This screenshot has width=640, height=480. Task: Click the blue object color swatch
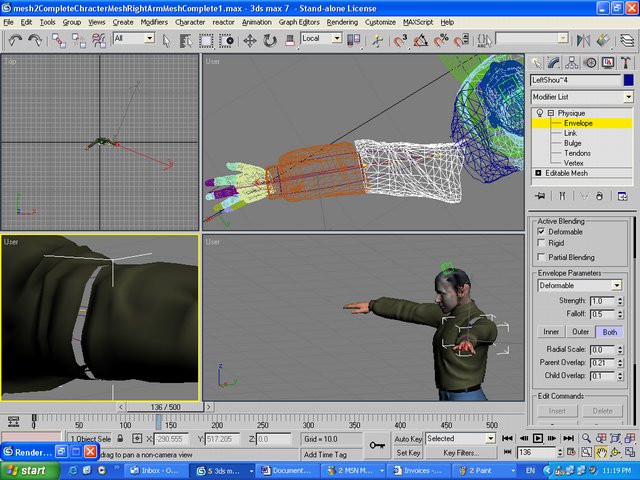628,80
